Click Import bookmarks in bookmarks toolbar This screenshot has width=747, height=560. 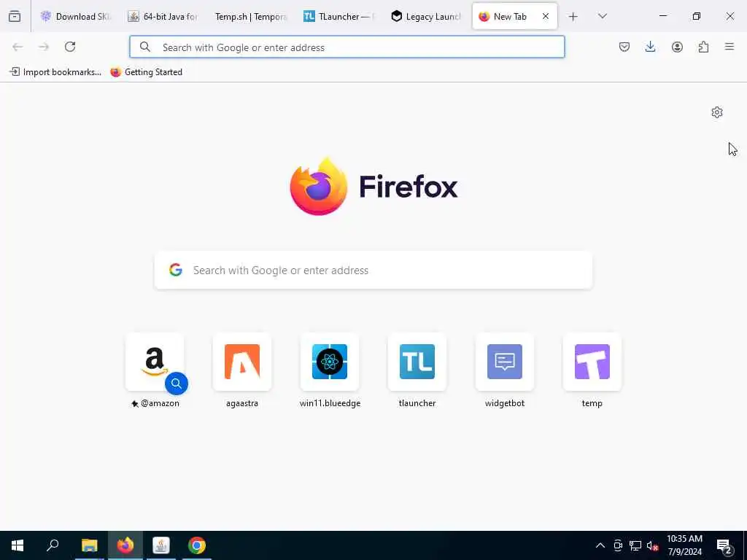tap(55, 72)
